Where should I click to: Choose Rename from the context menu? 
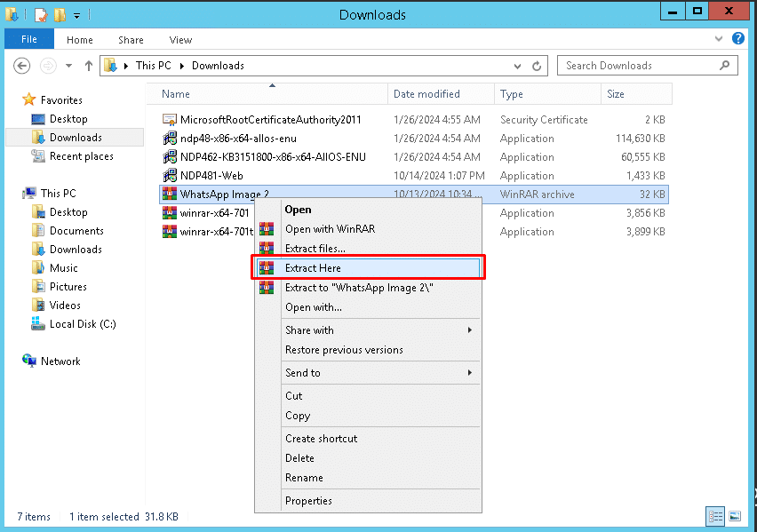point(304,478)
